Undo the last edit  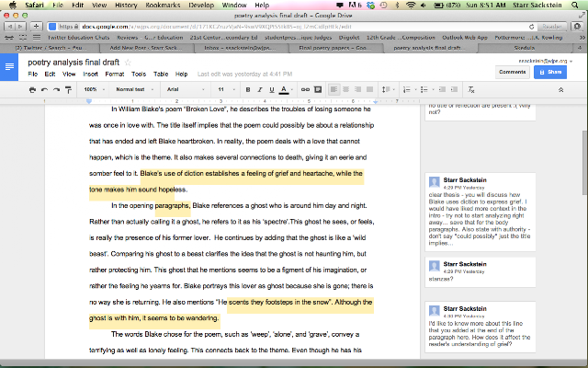pyautogui.click(x=45, y=90)
